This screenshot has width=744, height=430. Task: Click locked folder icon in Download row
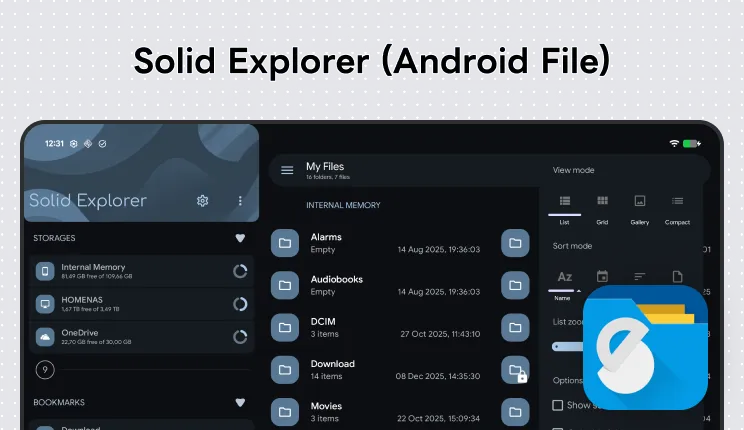(515, 370)
